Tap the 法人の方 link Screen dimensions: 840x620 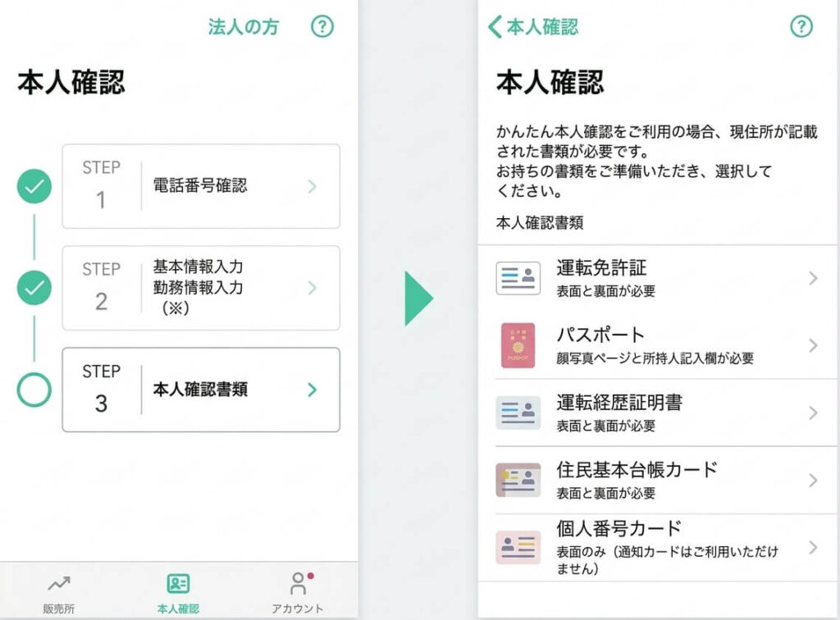click(243, 27)
